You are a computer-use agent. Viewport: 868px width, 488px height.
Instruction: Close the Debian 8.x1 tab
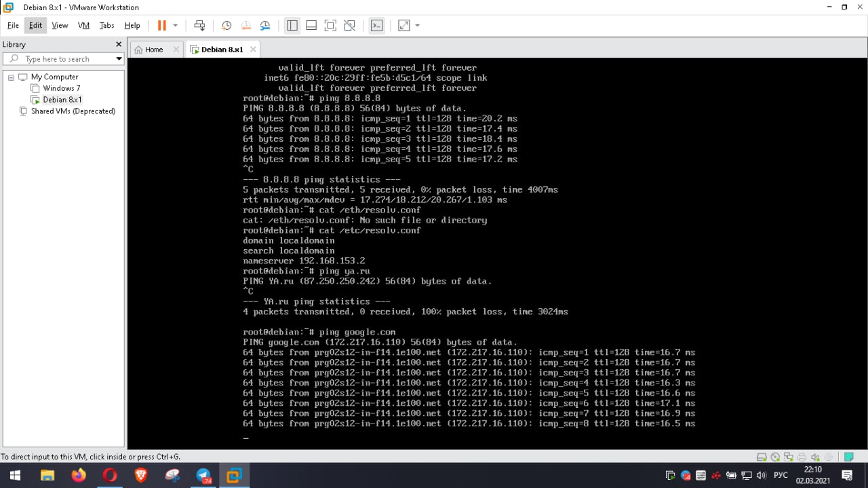(253, 50)
